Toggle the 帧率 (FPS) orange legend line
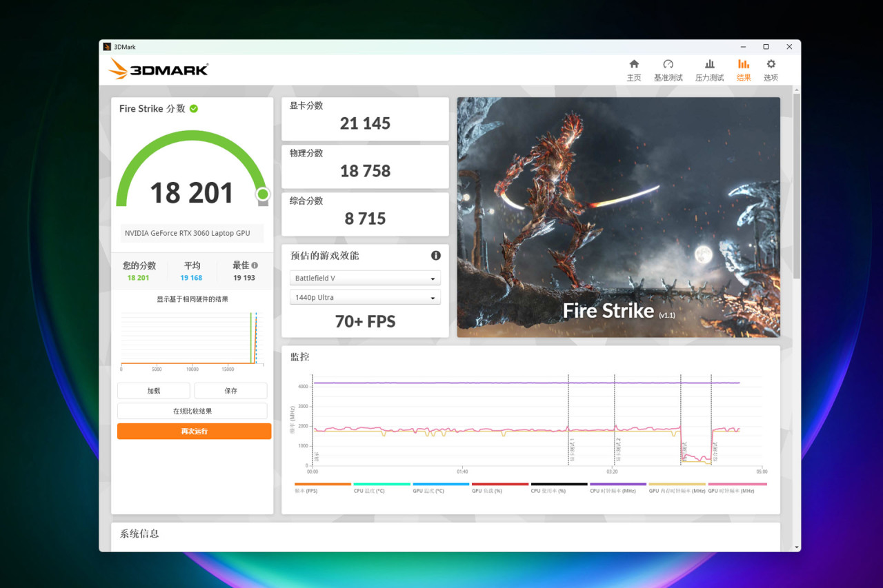The height and width of the screenshot is (588, 883). [322, 487]
